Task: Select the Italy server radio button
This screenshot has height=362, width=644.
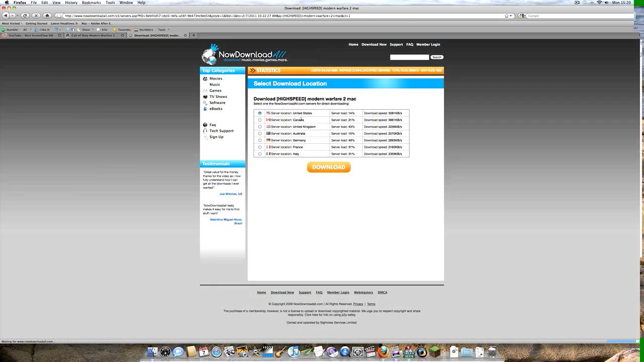Action: click(x=260, y=154)
